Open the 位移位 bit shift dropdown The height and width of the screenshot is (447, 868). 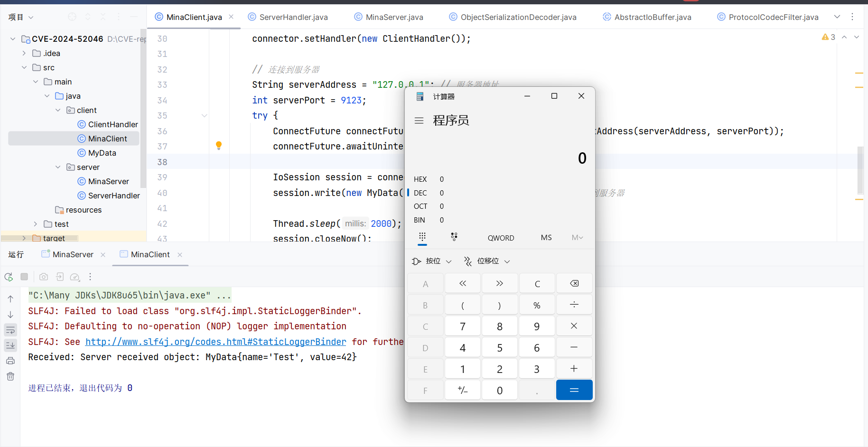pos(487,261)
